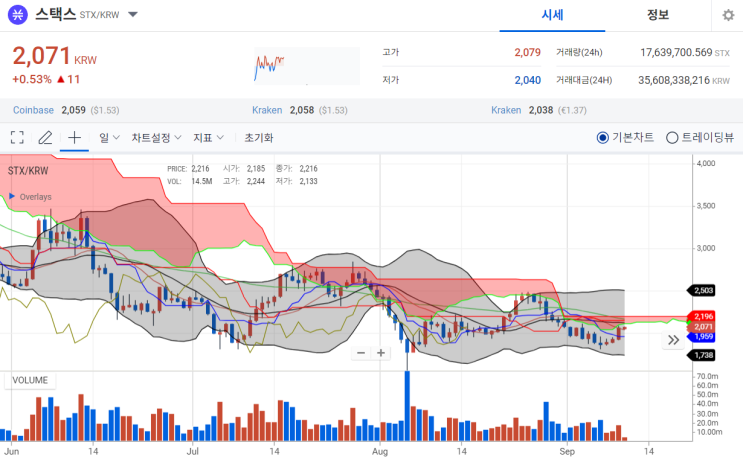Open the settings gear icon
Viewport: 743px width, 460px height.
(x=728, y=15)
